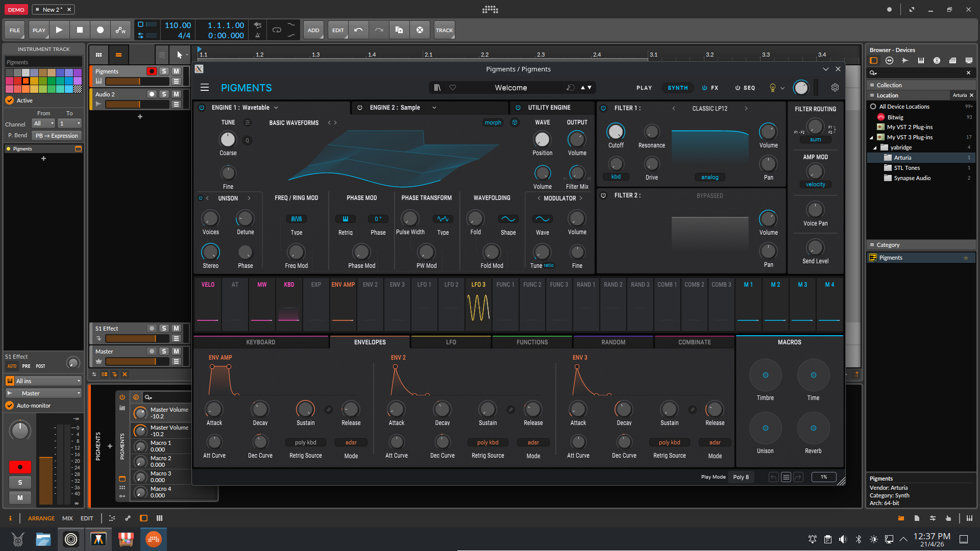Toggle Engine 2 Sample power button
Viewport: 980px width, 551px height.
tap(360, 108)
